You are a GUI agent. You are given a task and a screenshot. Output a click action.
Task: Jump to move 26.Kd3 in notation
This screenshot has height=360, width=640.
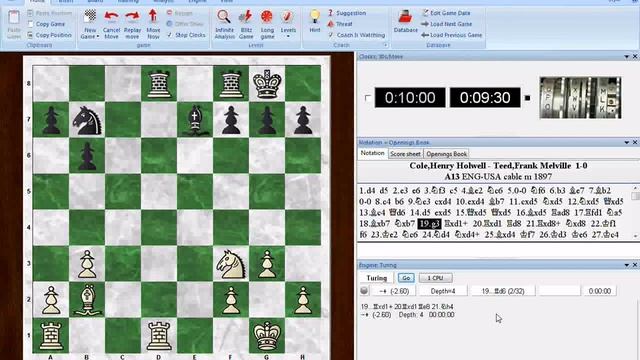point(553,235)
